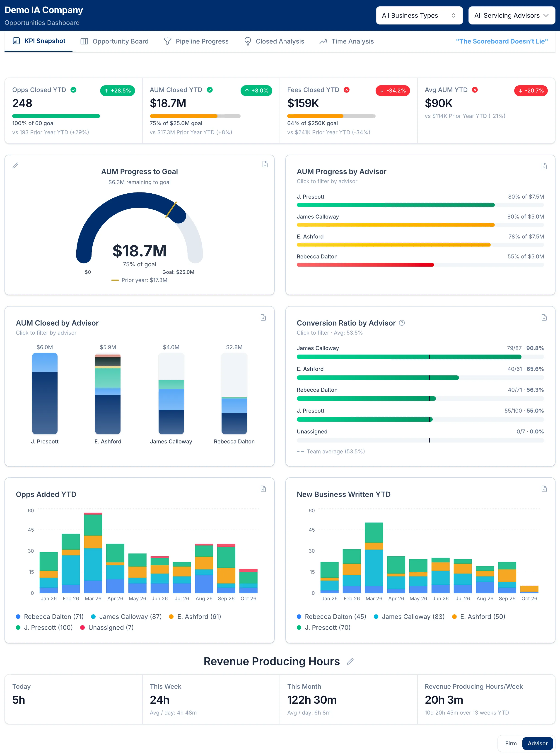The height and width of the screenshot is (754, 560).
Task: Select Rebecca Dalton's red AUM progress bar
Action: point(365,265)
